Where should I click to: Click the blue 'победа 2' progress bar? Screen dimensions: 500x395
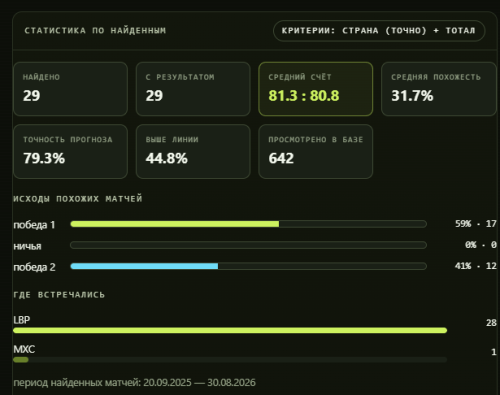[248, 266]
